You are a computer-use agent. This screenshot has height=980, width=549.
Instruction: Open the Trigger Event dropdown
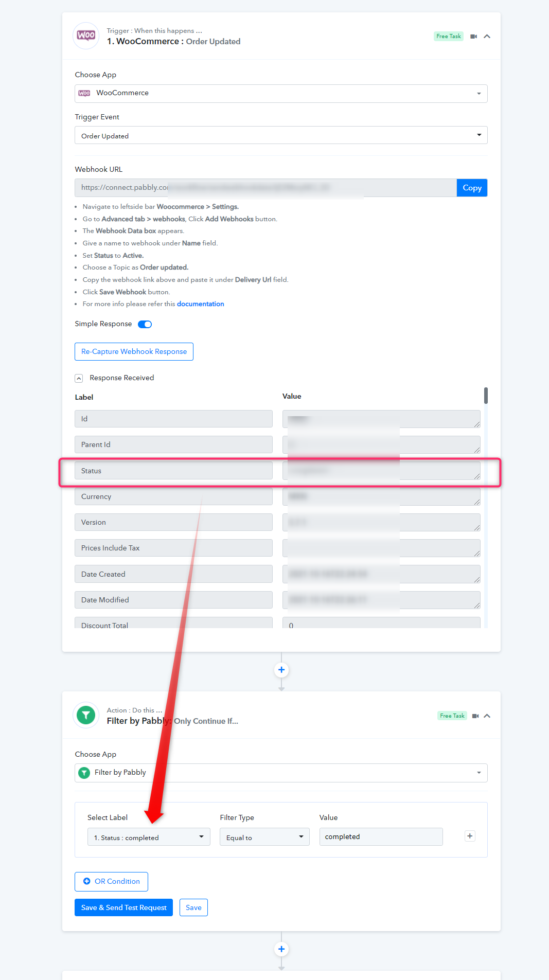pyautogui.click(x=281, y=135)
